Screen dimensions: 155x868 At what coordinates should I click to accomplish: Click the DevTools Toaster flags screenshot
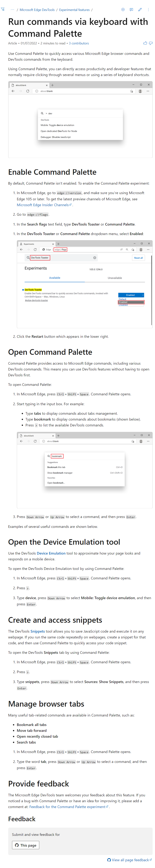click(x=84, y=284)
